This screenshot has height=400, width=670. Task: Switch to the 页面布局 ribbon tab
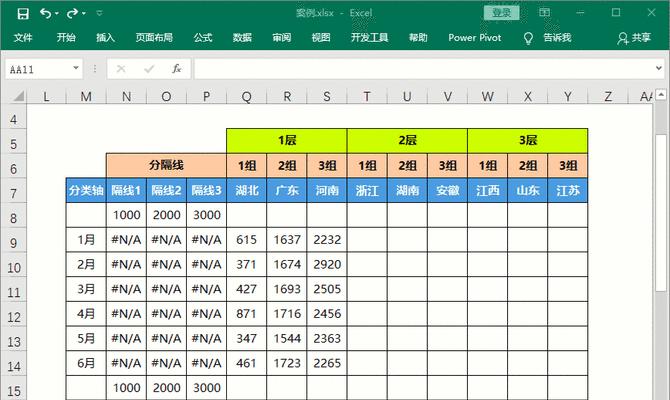click(154, 38)
